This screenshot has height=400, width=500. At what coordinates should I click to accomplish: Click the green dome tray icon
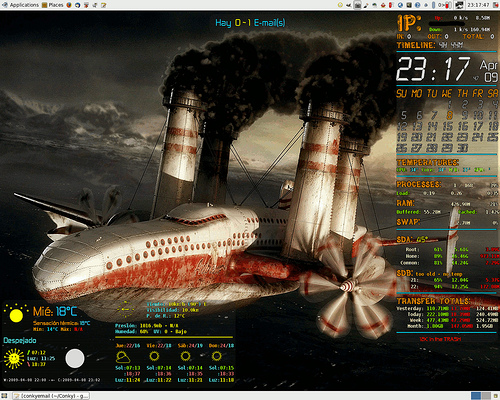[x=375, y=5]
